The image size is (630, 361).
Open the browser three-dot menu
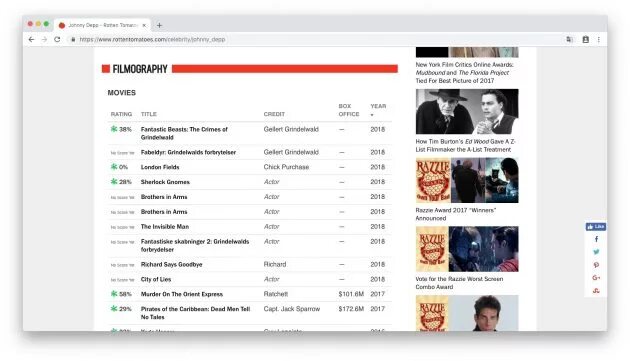tap(599, 39)
